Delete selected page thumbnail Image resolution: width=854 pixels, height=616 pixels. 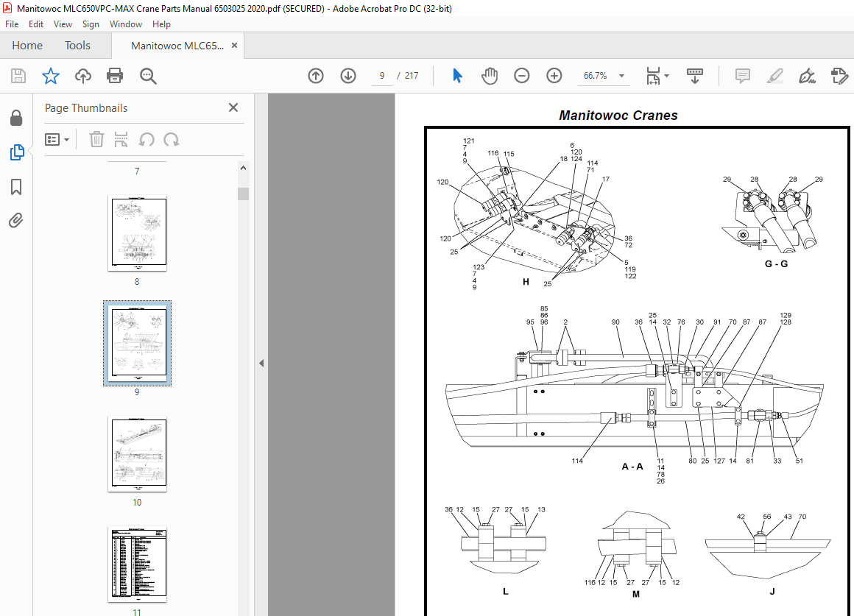coord(96,139)
